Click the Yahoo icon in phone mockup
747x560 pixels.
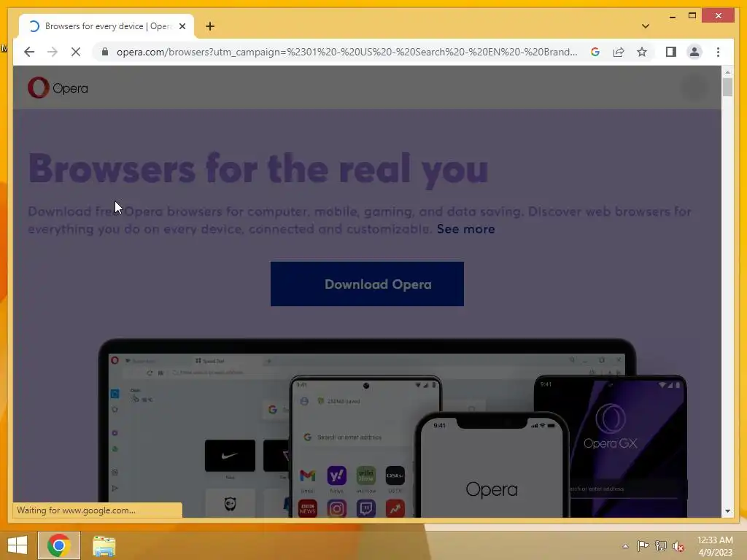(x=336, y=475)
